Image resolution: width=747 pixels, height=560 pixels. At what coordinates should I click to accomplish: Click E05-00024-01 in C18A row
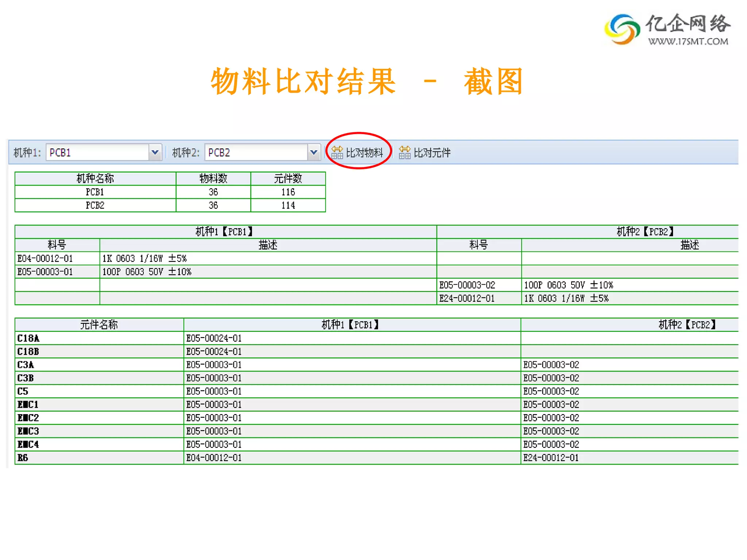click(x=214, y=338)
